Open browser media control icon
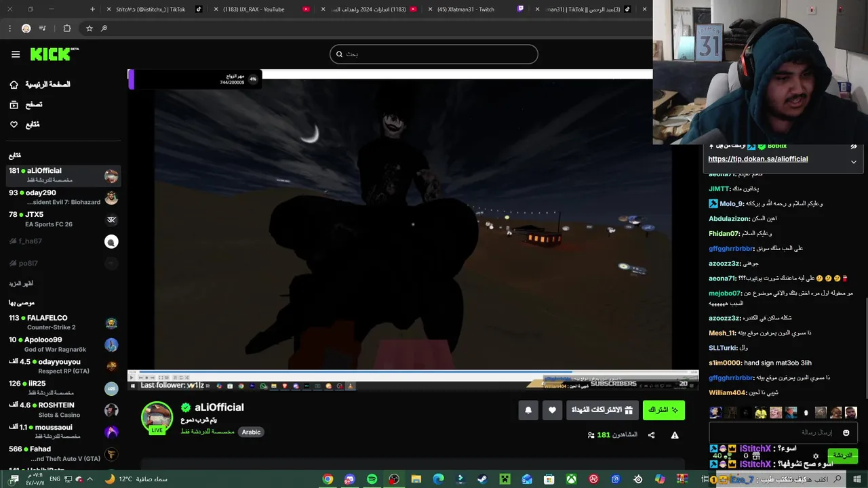 tap(43, 28)
